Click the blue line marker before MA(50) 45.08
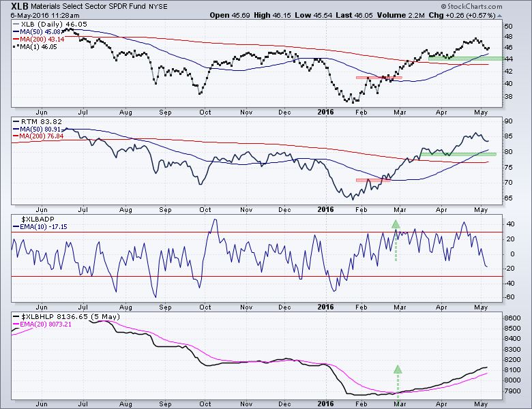 pos(16,32)
